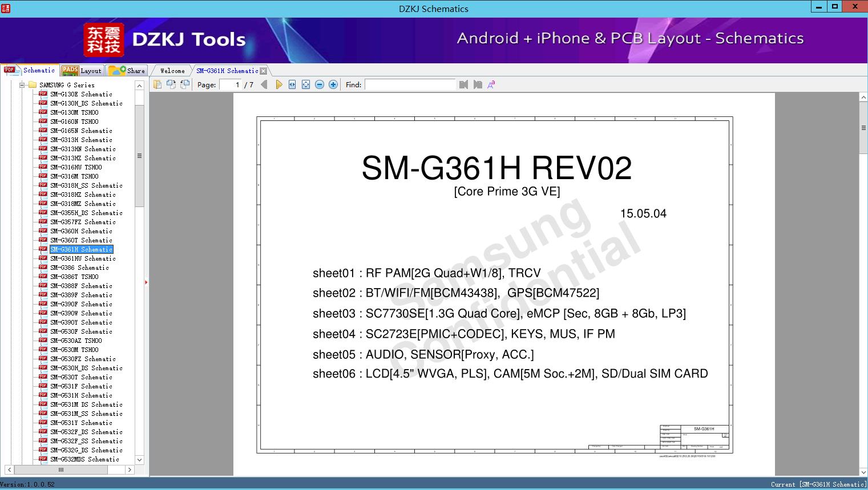This screenshot has height=490, width=868.
Task: Zoom out of the schematic
Action: coord(320,84)
